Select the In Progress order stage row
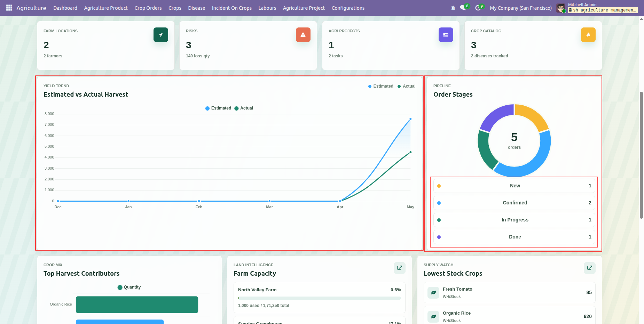 click(x=514, y=220)
